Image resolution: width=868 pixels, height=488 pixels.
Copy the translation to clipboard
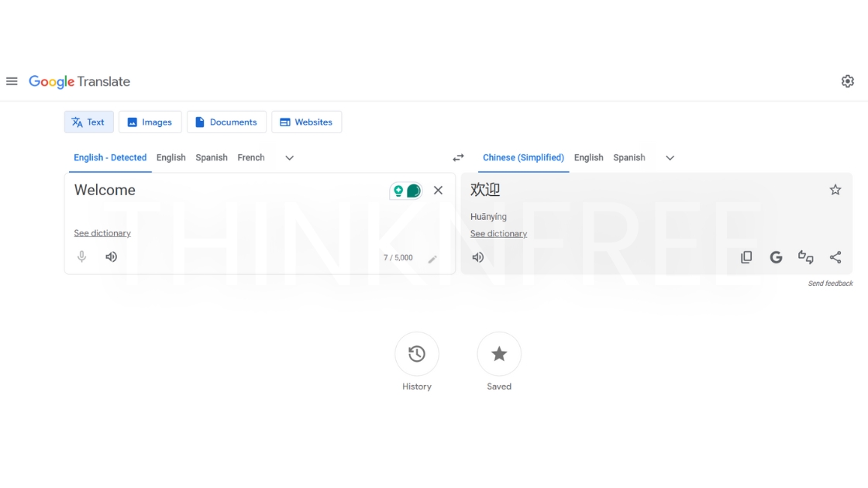coord(746,257)
